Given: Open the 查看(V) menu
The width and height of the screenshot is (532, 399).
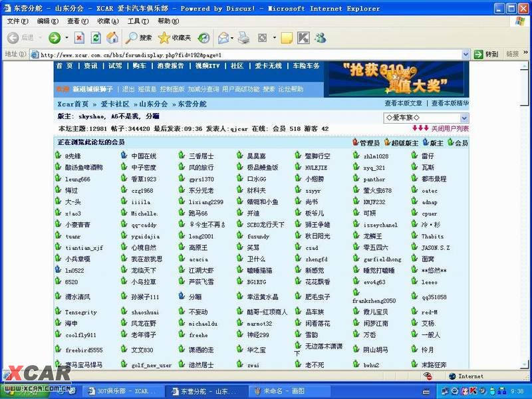Looking at the screenshot, I should (78, 21).
